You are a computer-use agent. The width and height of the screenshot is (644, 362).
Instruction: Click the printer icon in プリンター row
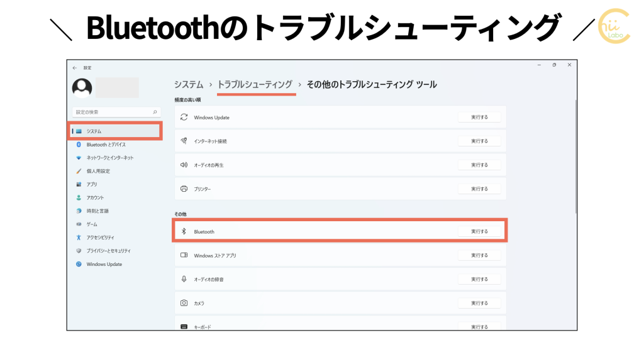[184, 189]
